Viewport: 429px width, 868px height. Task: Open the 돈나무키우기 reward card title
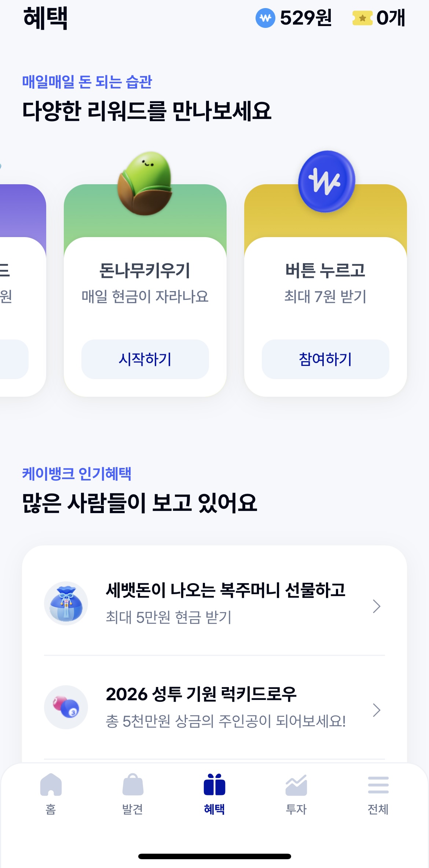145,271
